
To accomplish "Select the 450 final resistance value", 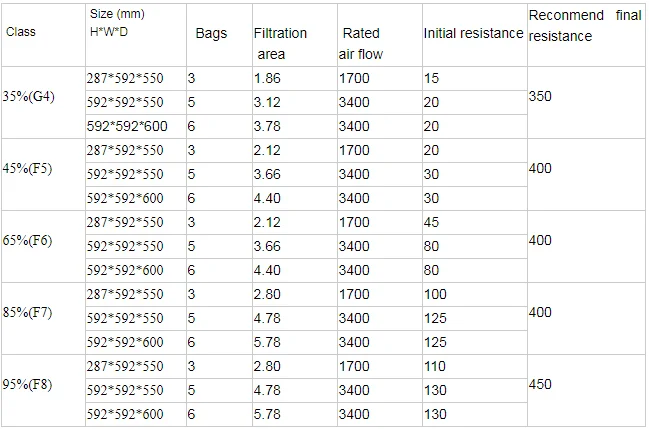I will tap(540, 384).
